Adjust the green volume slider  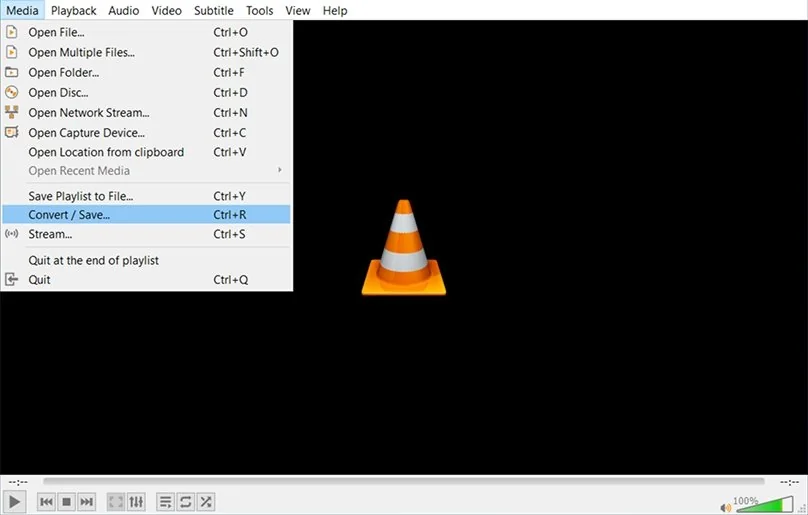coord(765,505)
